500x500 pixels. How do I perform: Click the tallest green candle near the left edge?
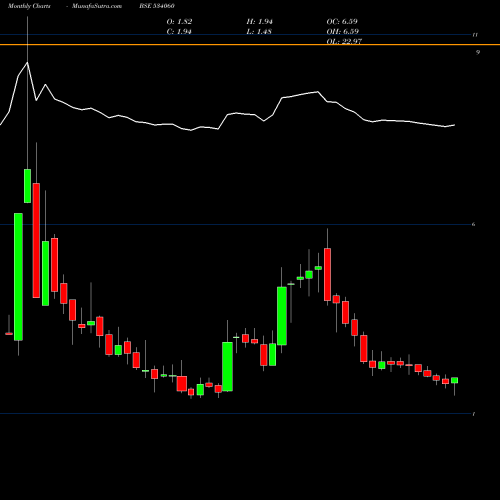click(18, 277)
